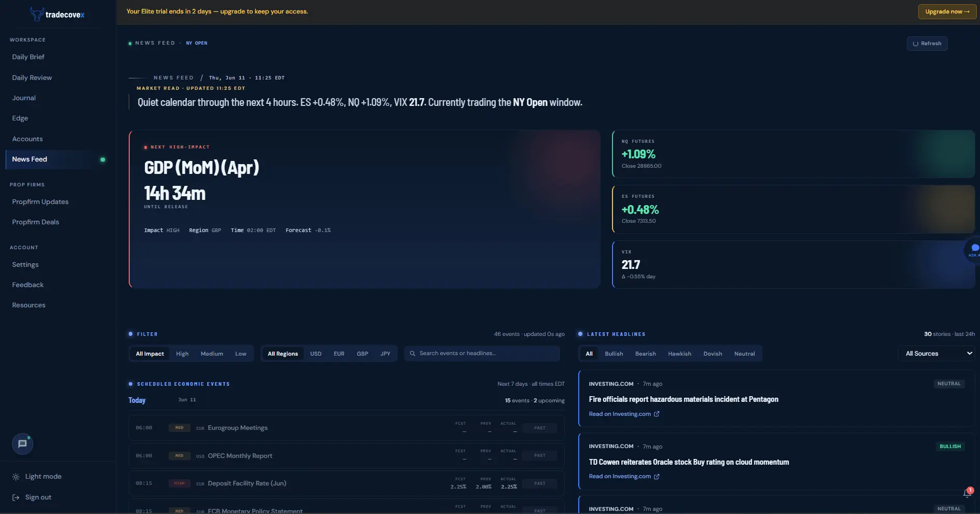Filter events by EUR region
980x514 pixels.
tap(339, 354)
